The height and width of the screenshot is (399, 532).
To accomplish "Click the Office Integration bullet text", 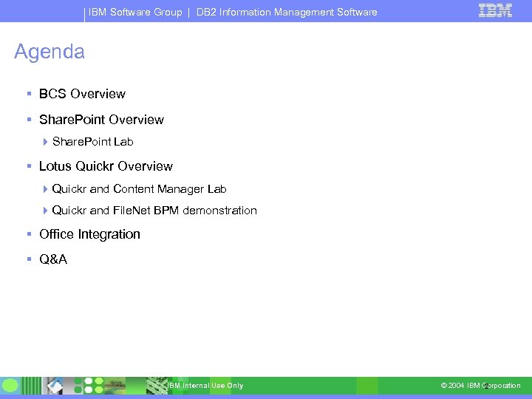I will (89, 234).
